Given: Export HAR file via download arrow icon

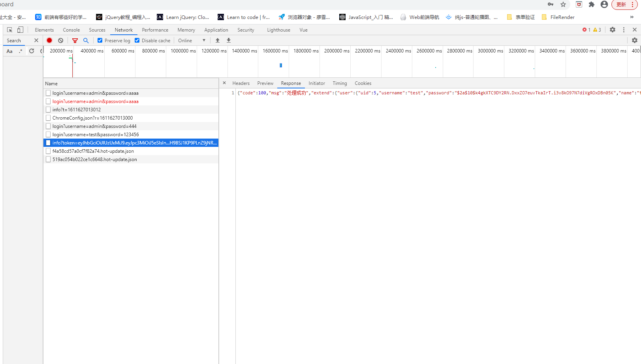Looking at the screenshot, I should pos(228,40).
